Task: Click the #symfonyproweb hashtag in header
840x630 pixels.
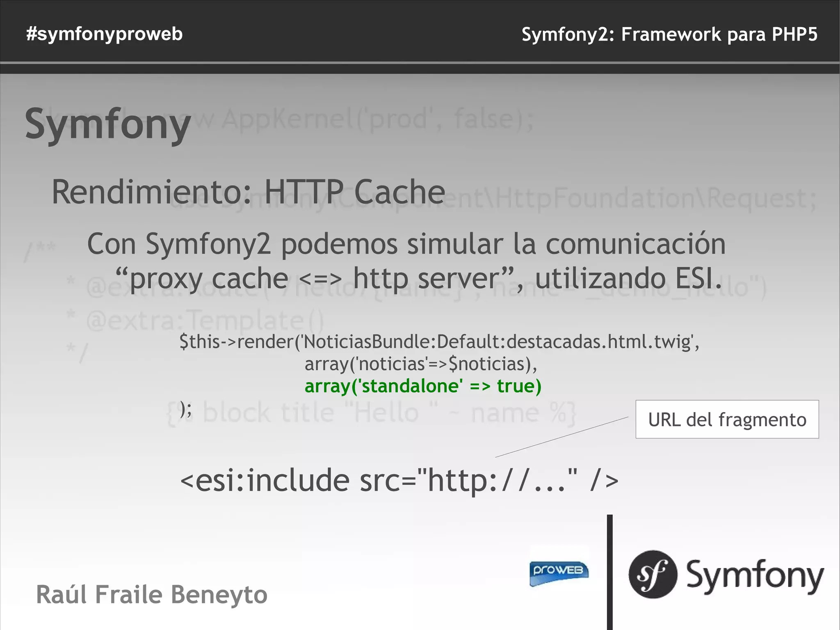Action: tap(104, 34)
